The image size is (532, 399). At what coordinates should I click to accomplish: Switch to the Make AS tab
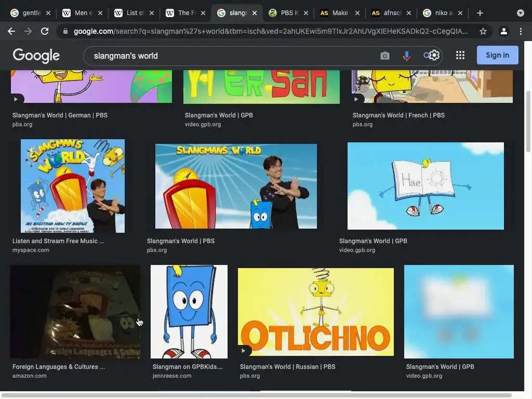[x=340, y=13]
